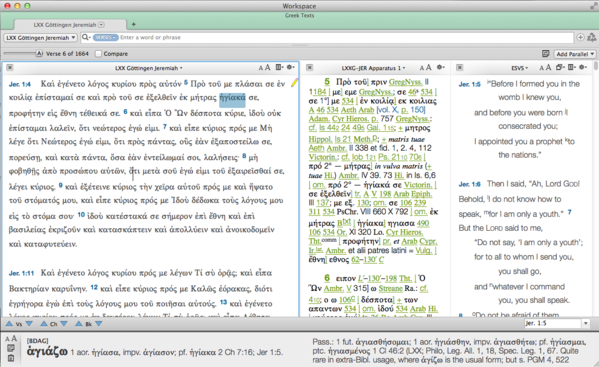Viewport: 599px width, 367px height.
Task: Switch the VERSES search mode pill
Action: click(105, 37)
